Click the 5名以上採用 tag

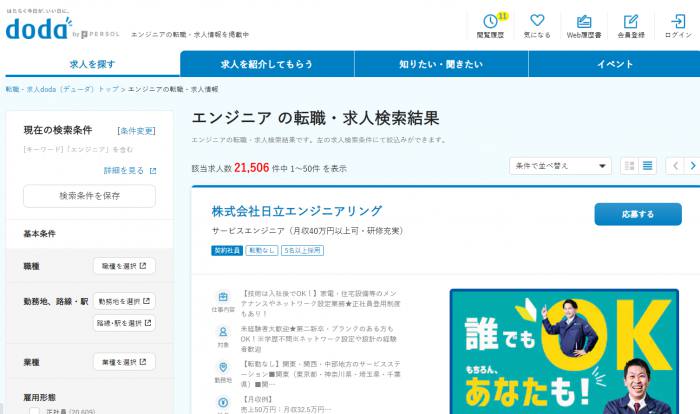(302, 251)
